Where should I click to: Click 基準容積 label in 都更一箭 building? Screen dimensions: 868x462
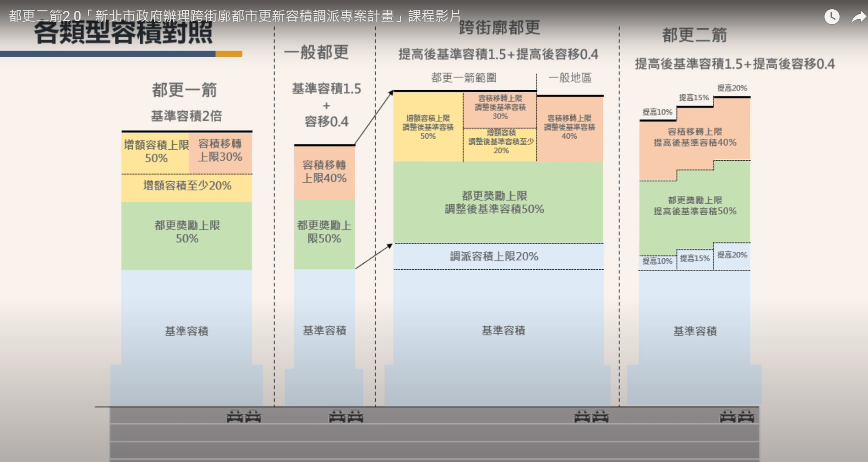pos(186,331)
